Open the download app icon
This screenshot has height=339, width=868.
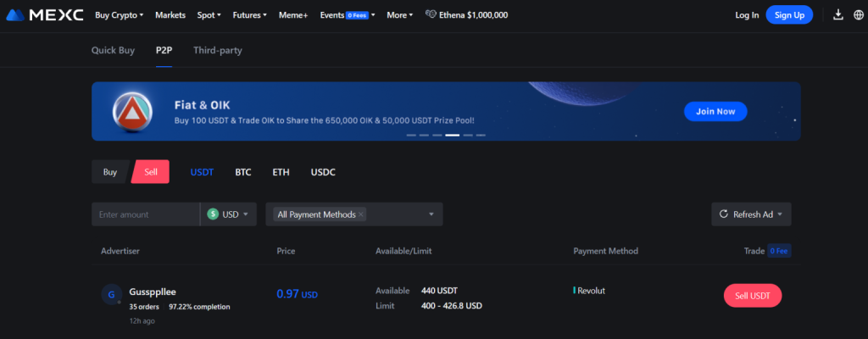click(x=838, y=14)
